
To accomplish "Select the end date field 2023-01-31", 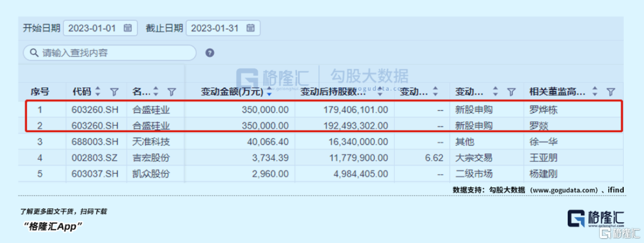I will (223, 28).
